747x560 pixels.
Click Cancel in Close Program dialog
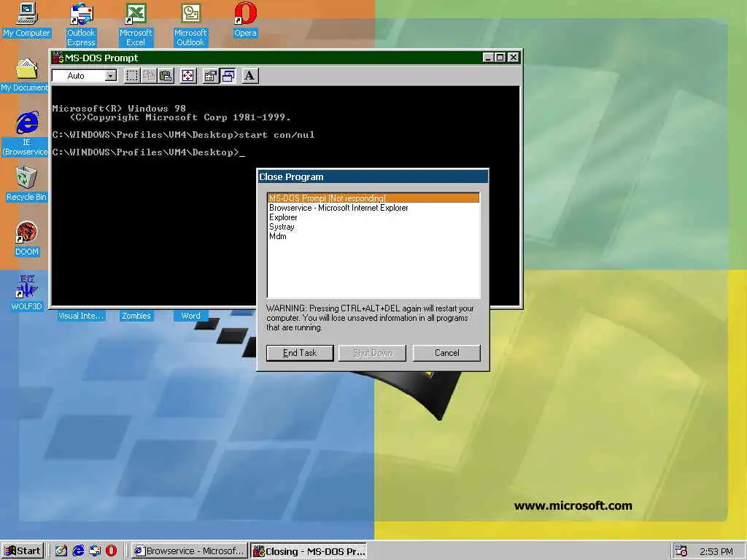pos(446,353)
